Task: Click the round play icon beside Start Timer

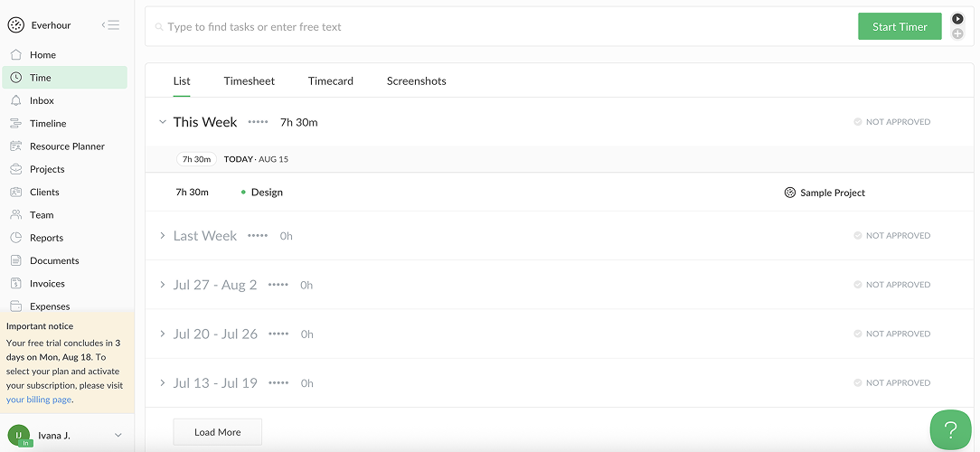Action: click(957, 19)
